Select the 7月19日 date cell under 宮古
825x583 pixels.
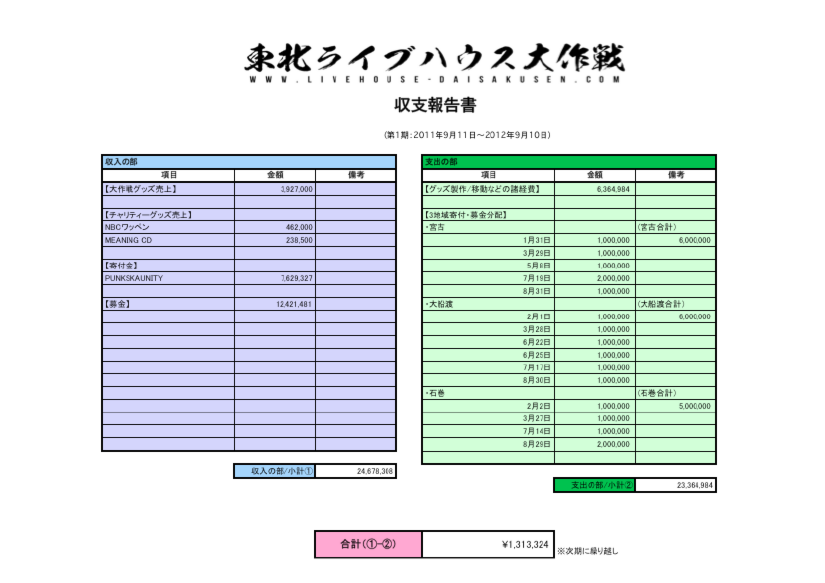[x=488, y=278]
